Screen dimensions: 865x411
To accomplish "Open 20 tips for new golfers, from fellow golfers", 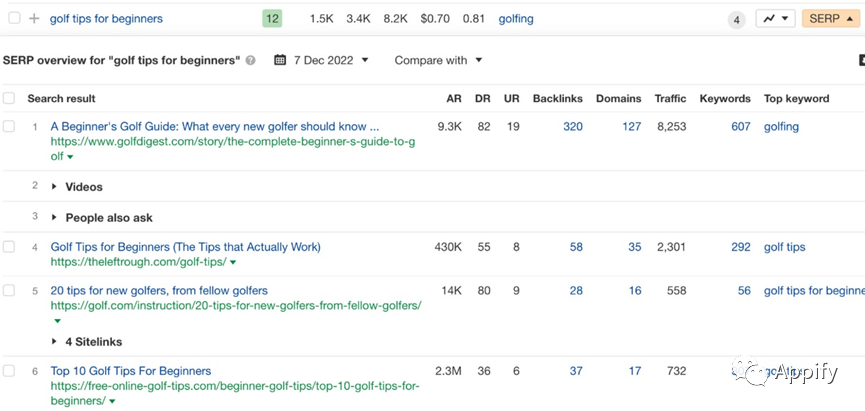I will (x=159, y=290).
